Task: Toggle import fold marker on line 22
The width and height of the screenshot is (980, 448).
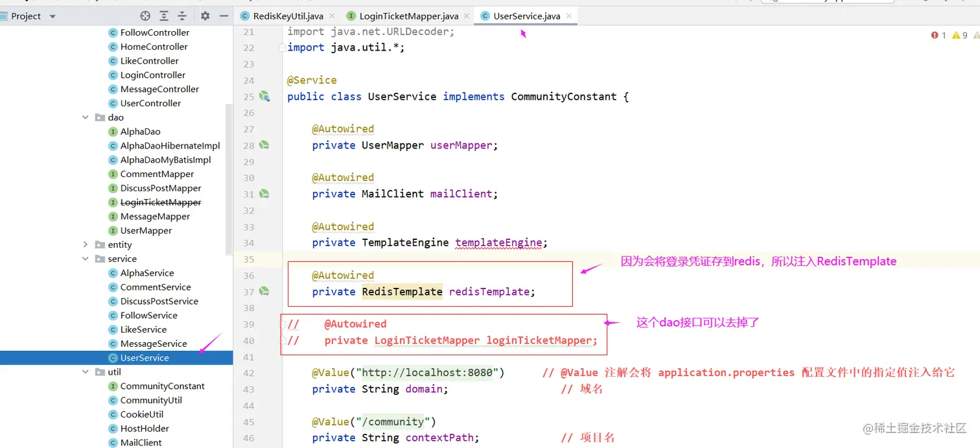Action: pyautogui.click(x=283, y=47)
